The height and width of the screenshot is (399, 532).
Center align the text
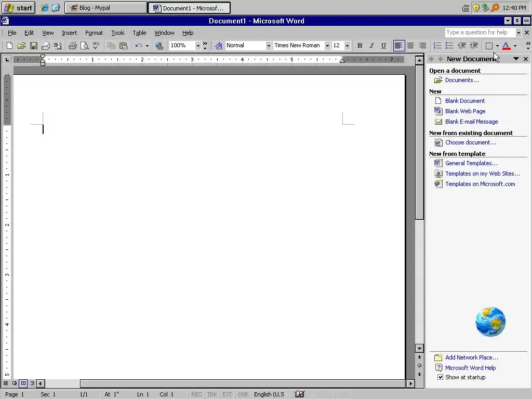tap(410, 46)
